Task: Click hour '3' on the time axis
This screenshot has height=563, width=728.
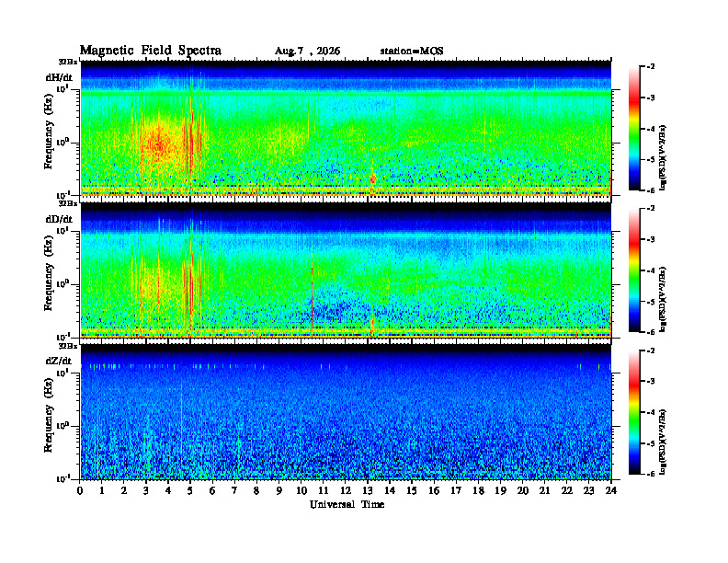Action: pos(146,490)
